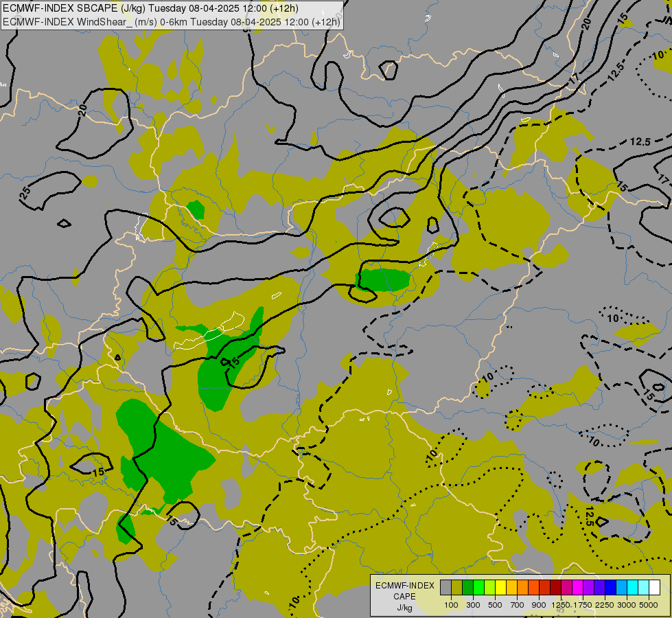Image resolution: width=672 pixels, height=618 pixels.
Task: Click the indigo swatch left of 2250
Action: click(599, 587)
